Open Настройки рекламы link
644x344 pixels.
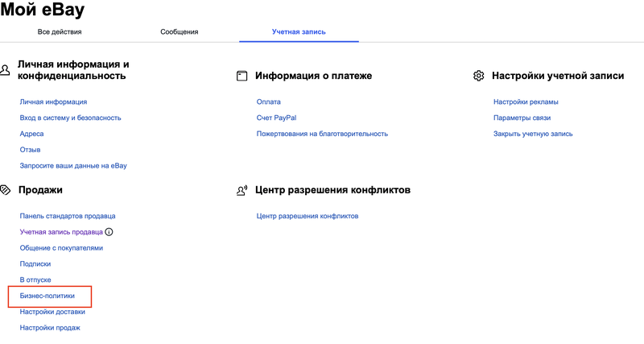(526, 102)
